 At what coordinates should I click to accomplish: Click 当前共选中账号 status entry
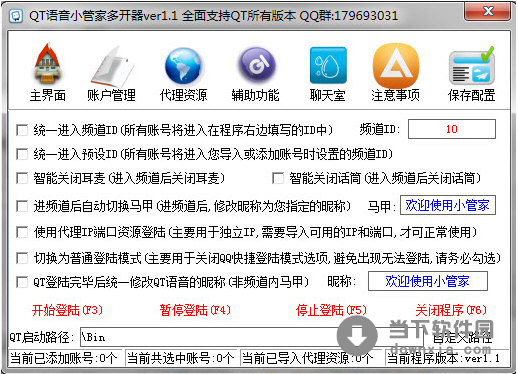tap(180, 359)
